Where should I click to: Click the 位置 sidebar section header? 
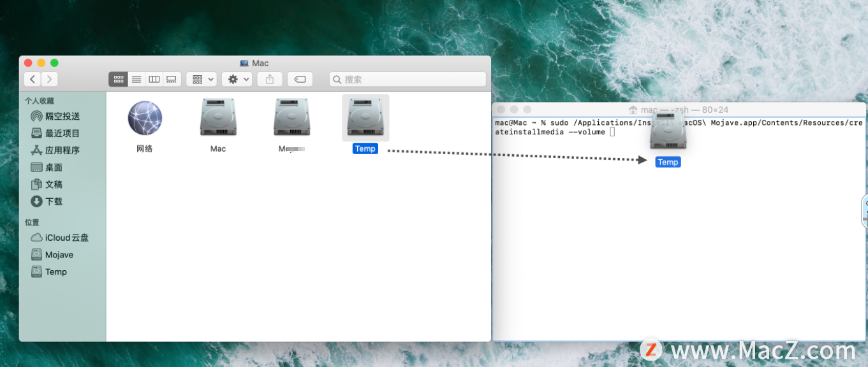[32, 222]
